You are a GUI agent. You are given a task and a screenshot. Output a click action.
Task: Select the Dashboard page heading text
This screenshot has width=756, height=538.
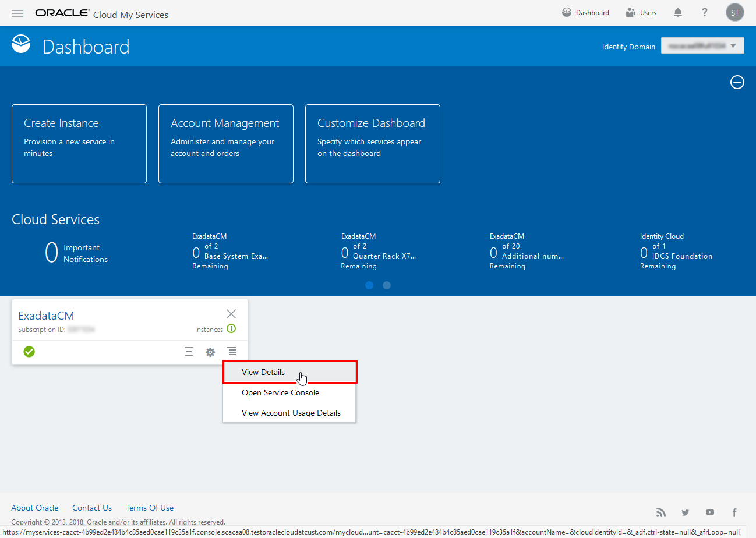(86, 47)
